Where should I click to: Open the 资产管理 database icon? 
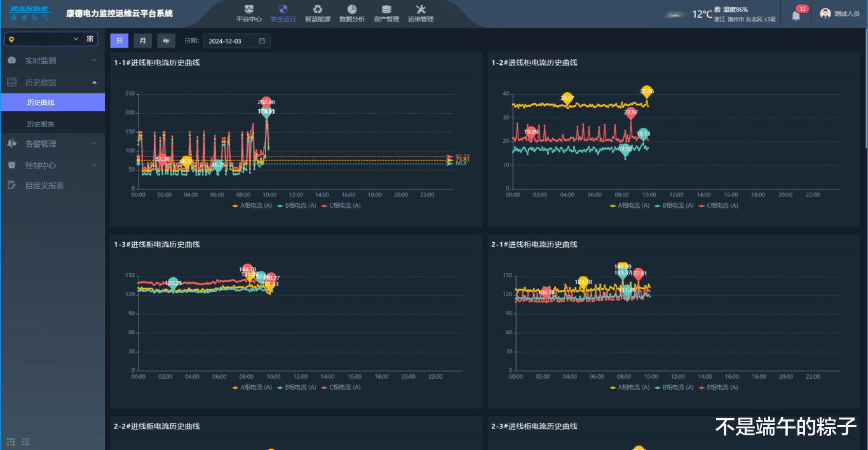click(386, 9)
